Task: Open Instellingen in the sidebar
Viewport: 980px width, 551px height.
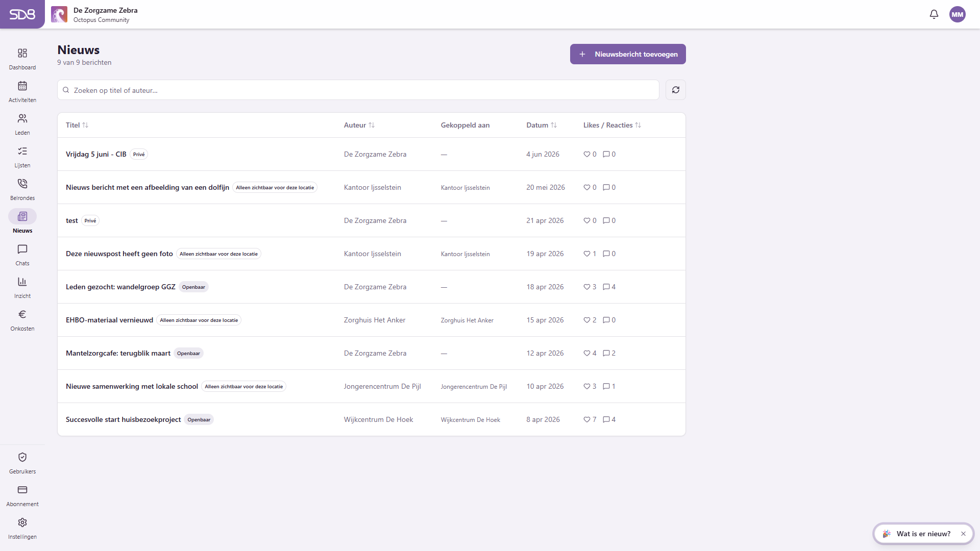Action: tap(22, 528)
